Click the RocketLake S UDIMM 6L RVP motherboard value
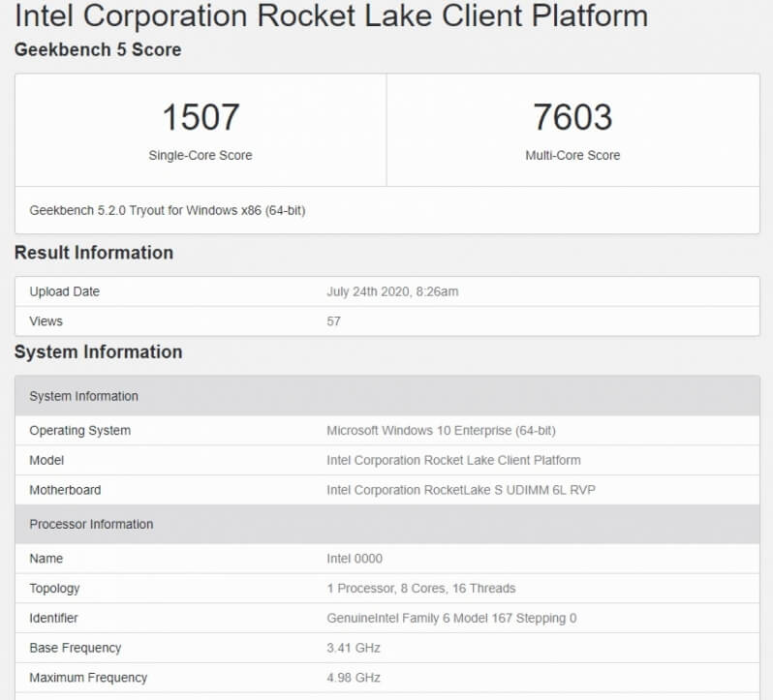773x700 pixels. 461,490
